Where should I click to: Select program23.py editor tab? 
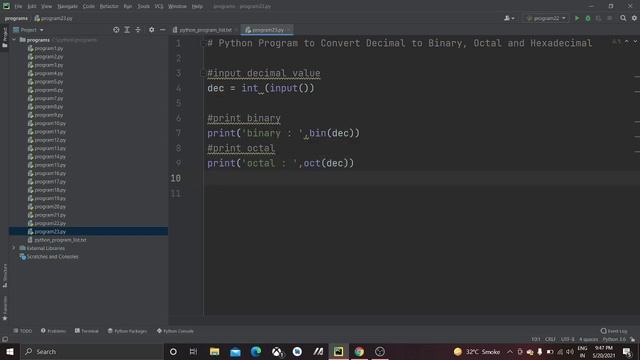click(267, 30)
